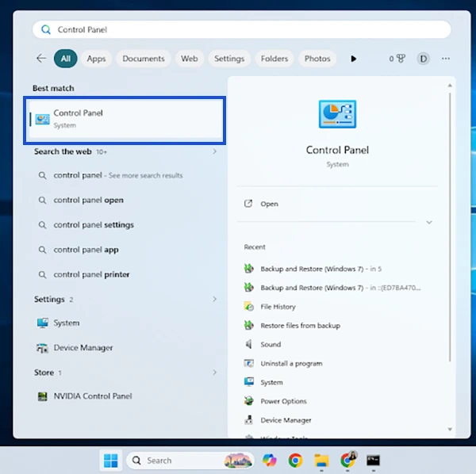Expand the Store results section
The image size is (476, 474).
(x=215, y=373)
